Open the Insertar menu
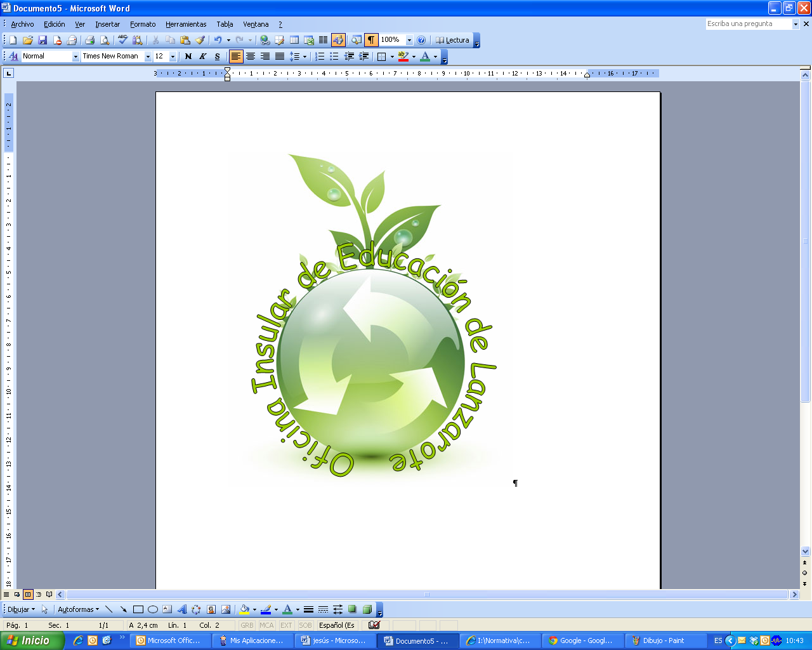 click(107, 24)
